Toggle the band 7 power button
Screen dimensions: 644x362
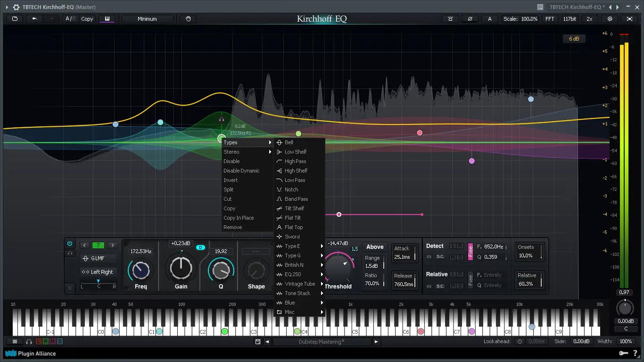(70, 244)
